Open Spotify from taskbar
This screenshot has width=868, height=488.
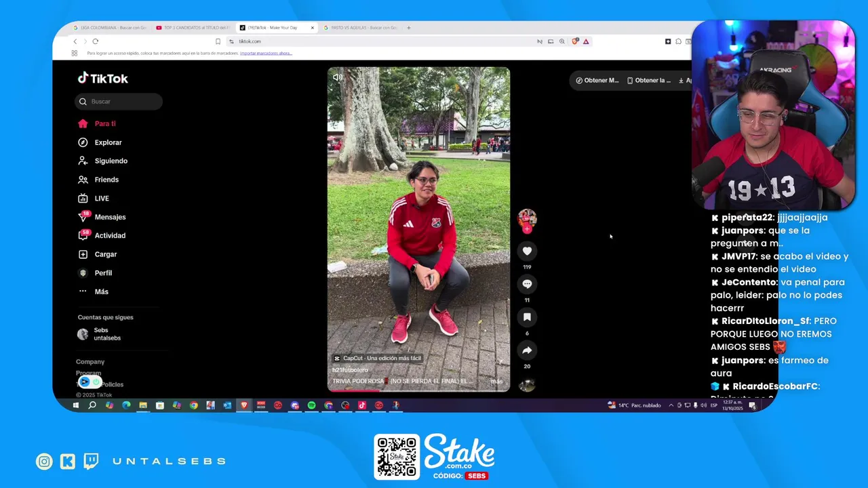(311, 405)
